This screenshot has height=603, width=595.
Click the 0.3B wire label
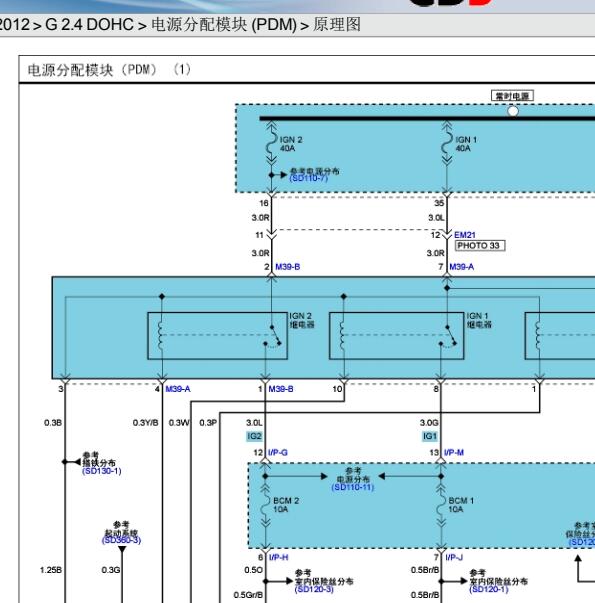click(53, 423)
